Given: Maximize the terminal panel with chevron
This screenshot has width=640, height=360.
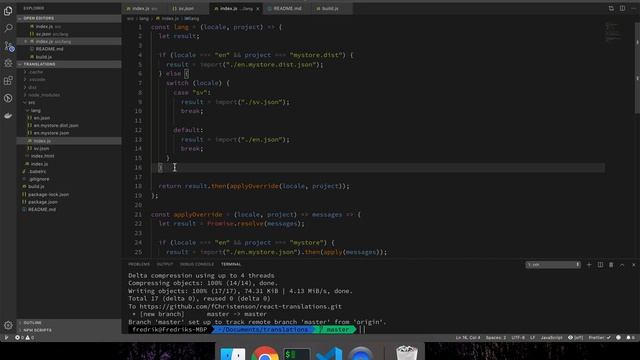Looking at the screenshot, I should 622,264.
